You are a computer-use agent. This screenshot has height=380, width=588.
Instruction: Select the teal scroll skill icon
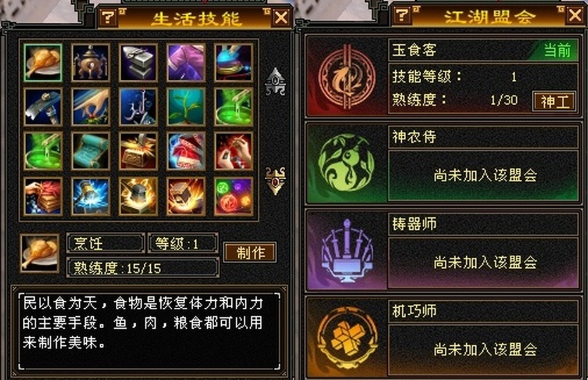click(91, 151)
